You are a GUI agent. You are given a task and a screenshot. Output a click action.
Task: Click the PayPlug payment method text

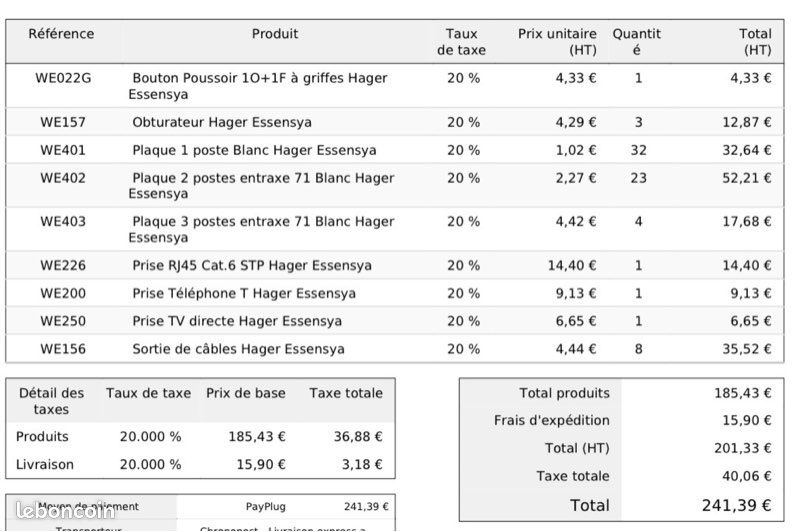[265, 507]
